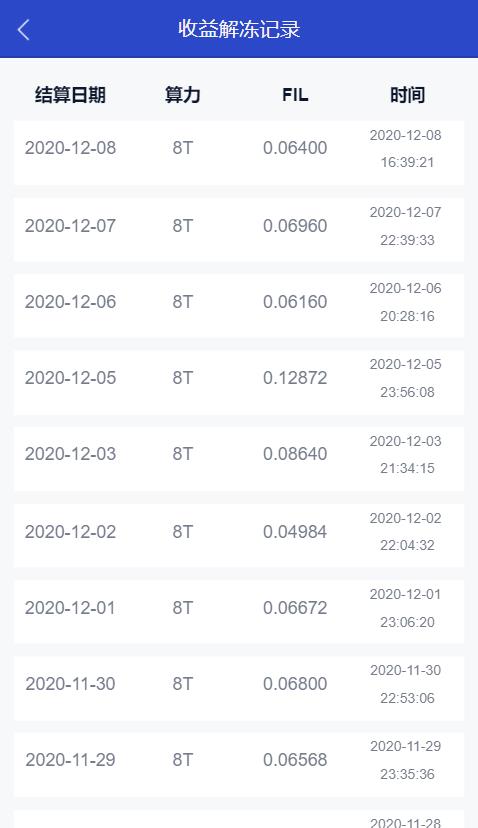
Task: Click the 16:39:21 timestamp
Action: pyautogui.click(x=407, y=162)
